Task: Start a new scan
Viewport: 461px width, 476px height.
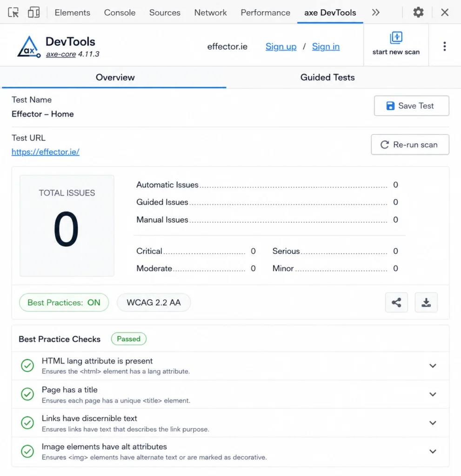Action: coord(396,44)
